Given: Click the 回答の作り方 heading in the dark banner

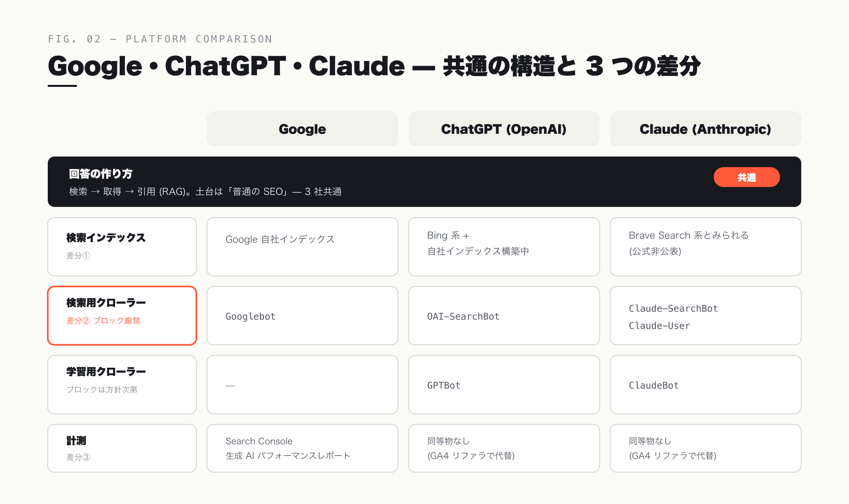Looking at the screenshot, I should 100,174.
